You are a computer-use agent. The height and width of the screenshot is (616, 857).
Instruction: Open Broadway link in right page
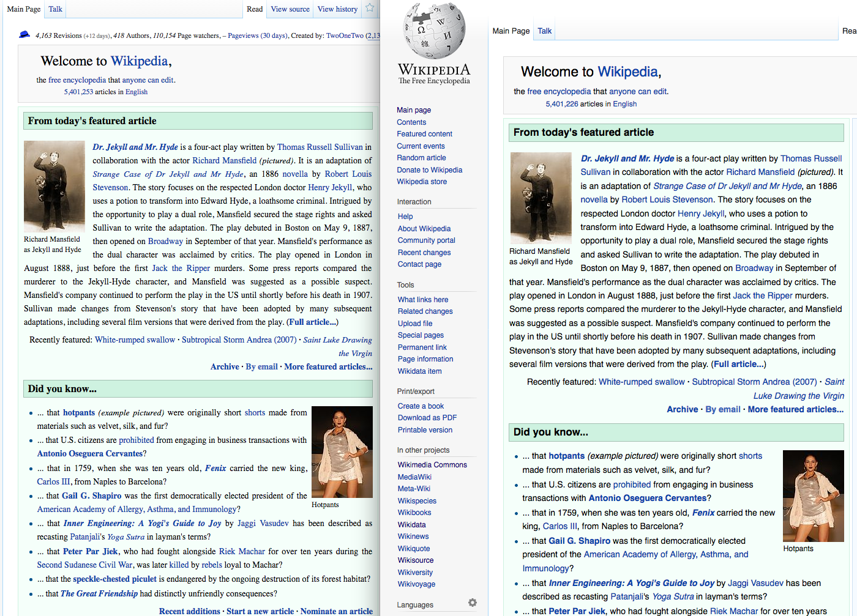tap(754, 268)
